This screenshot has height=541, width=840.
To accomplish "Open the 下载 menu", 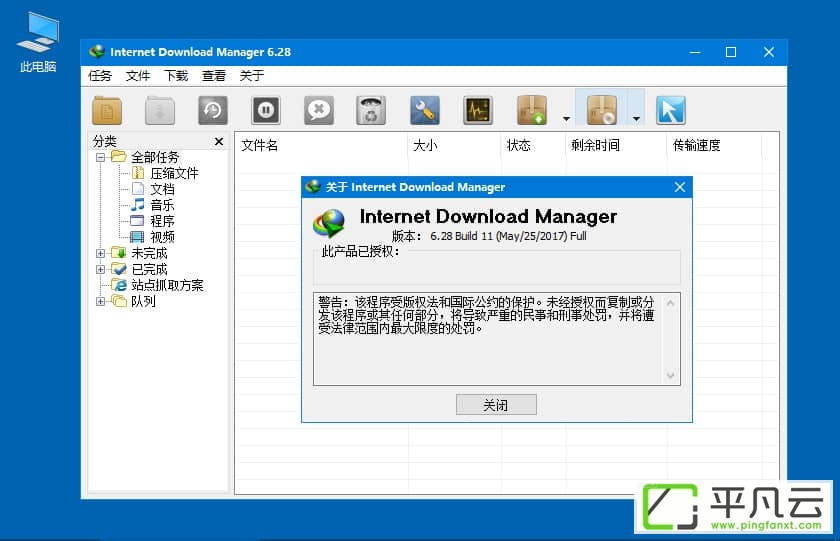I will [176, 76].
